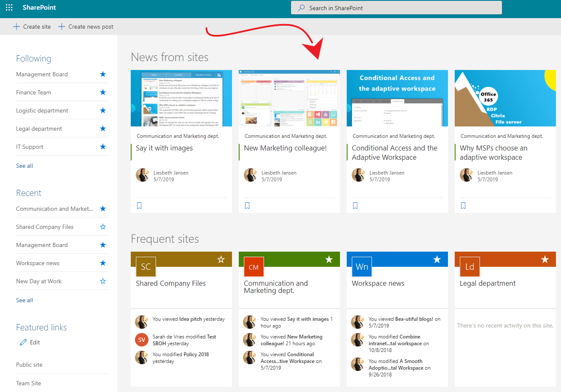Save 'New Marketing colleague!' for later with bookmark

(247, 206)
